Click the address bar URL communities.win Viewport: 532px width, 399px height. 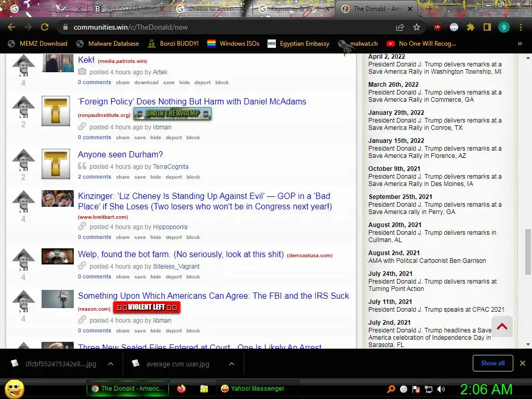point(130,27)
